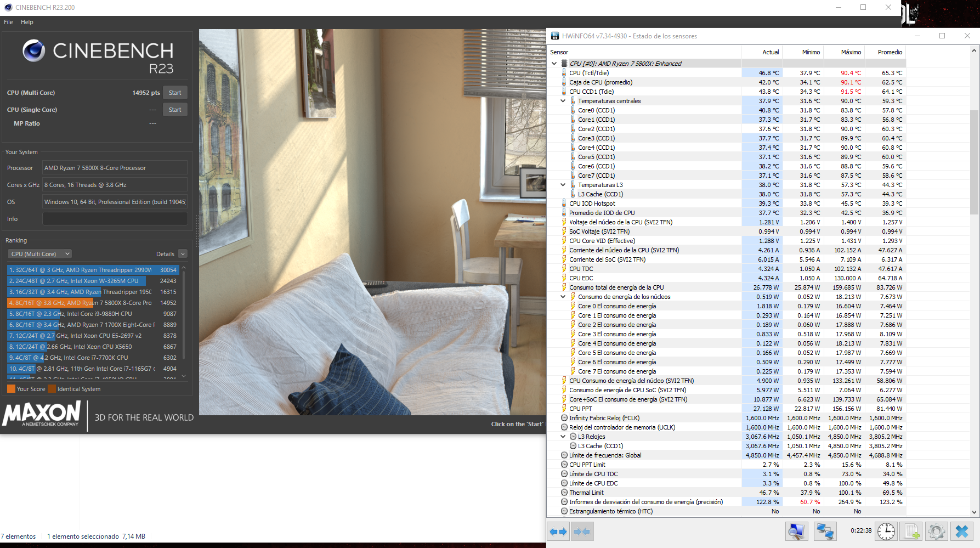This screenshot has height=548, width=980.
Task: Reset sensor timer with the clock icon
Action: pos(886,531)
